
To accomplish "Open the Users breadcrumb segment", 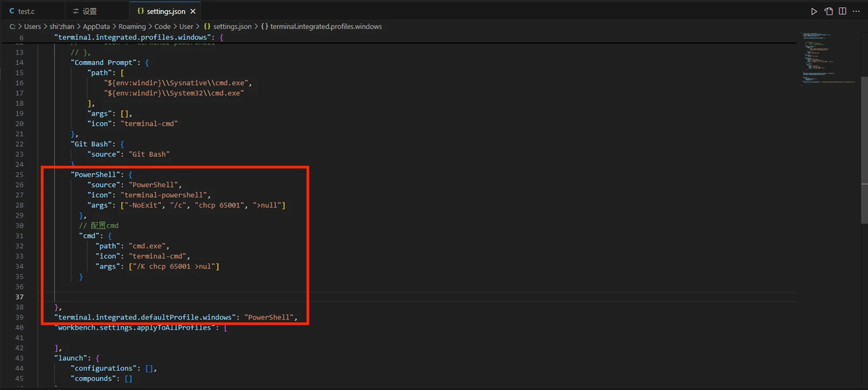I will 33,26.
